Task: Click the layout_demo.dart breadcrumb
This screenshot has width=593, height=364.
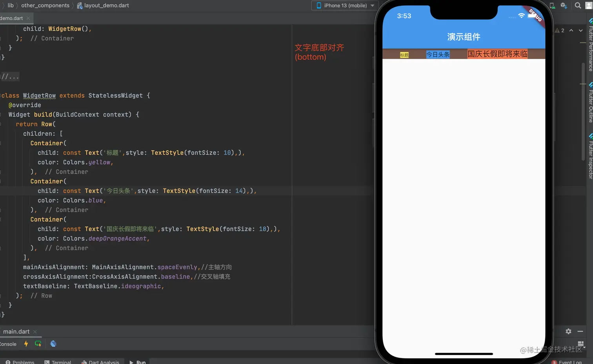Action: tap(103, 5)
